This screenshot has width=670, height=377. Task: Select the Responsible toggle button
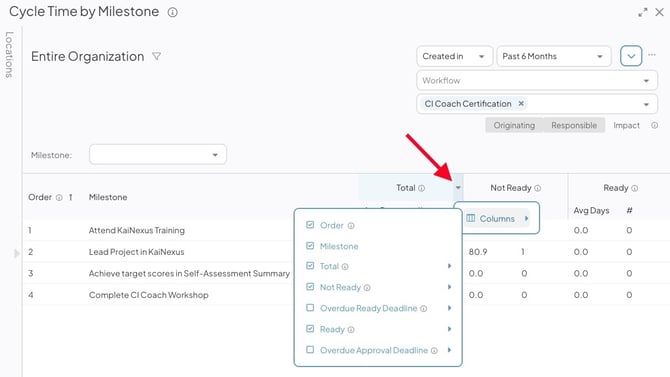574,125
